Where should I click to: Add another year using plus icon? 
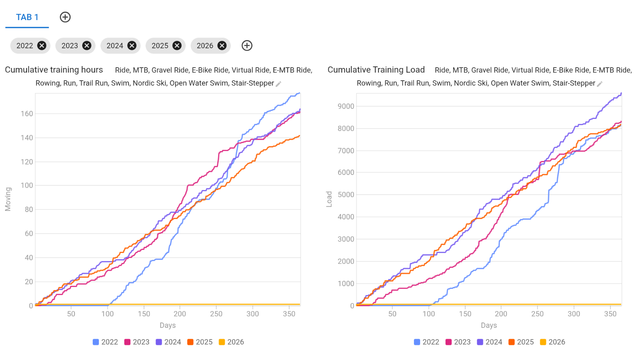[x=247, y=46]
